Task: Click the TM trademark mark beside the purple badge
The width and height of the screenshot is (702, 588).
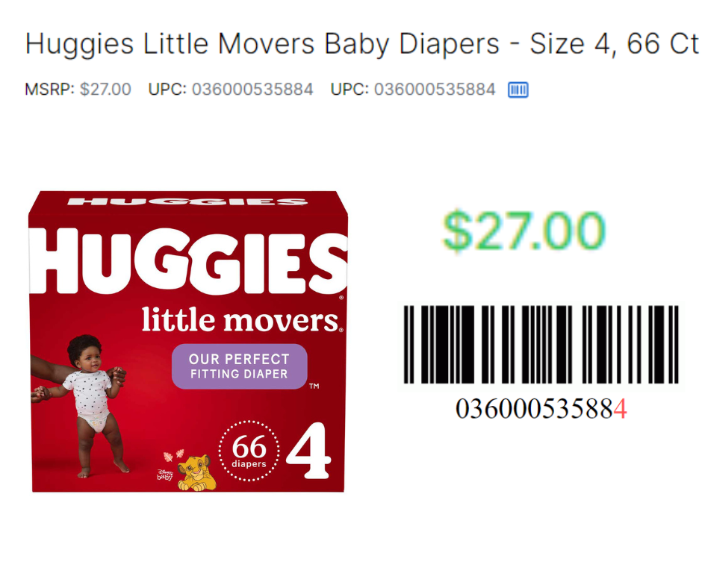Action: (314, 386)
